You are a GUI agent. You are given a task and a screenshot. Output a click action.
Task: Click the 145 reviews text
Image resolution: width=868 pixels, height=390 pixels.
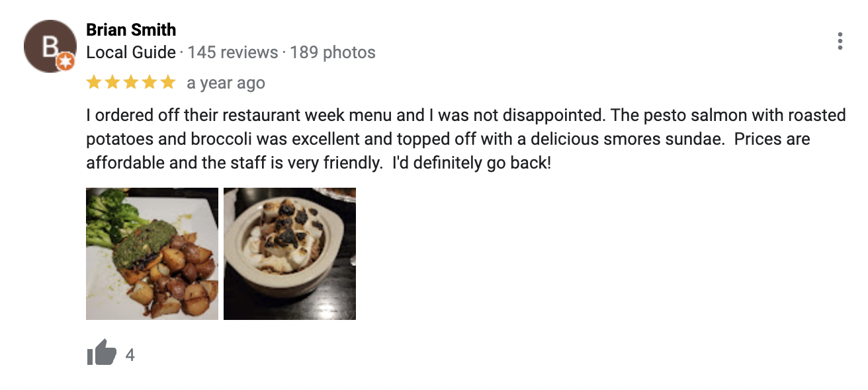[x=232, y=52]
